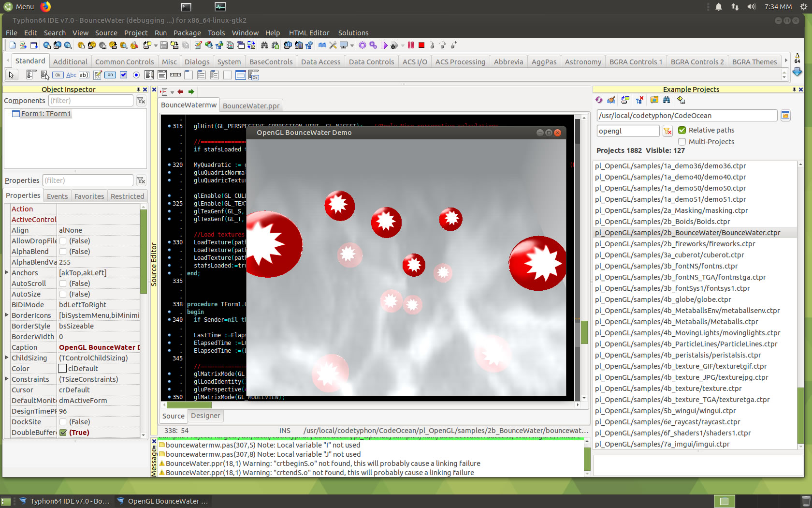Enable Multi-Projects checkbox
Image resolution: width=812 pixels, height=508 pixels.
tap(682, 141)
